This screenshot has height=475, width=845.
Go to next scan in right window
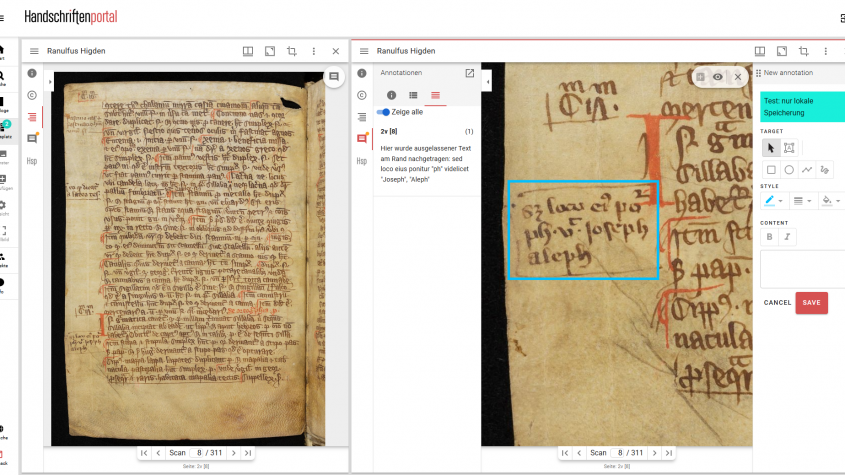tap(655, 453)
